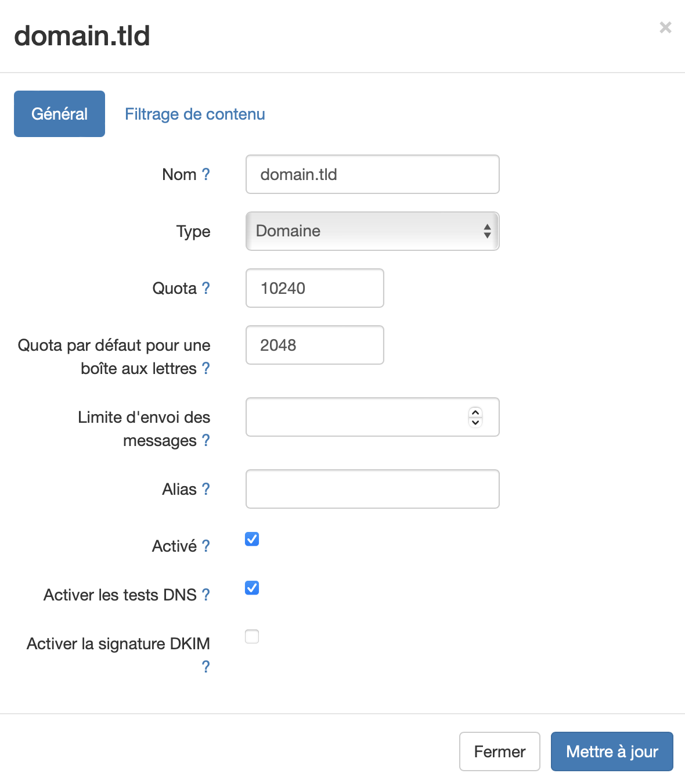The image size is (685, 784).
Task: Disable the Activer les tests DNS checkbox
Action: pyautogui.click(x=251, y=588)
